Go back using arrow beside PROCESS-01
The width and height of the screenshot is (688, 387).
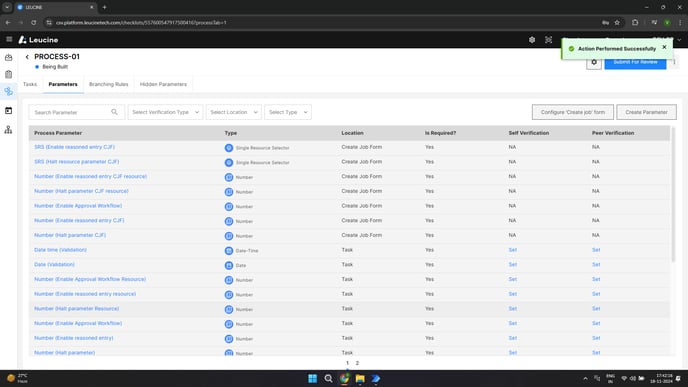point(27,57)
